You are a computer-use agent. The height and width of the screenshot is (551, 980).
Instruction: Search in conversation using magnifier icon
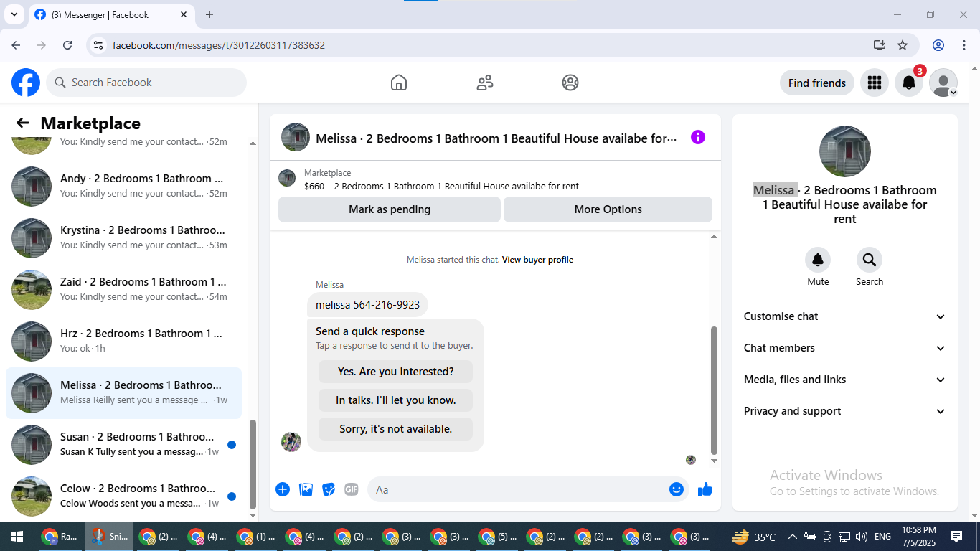870,260
